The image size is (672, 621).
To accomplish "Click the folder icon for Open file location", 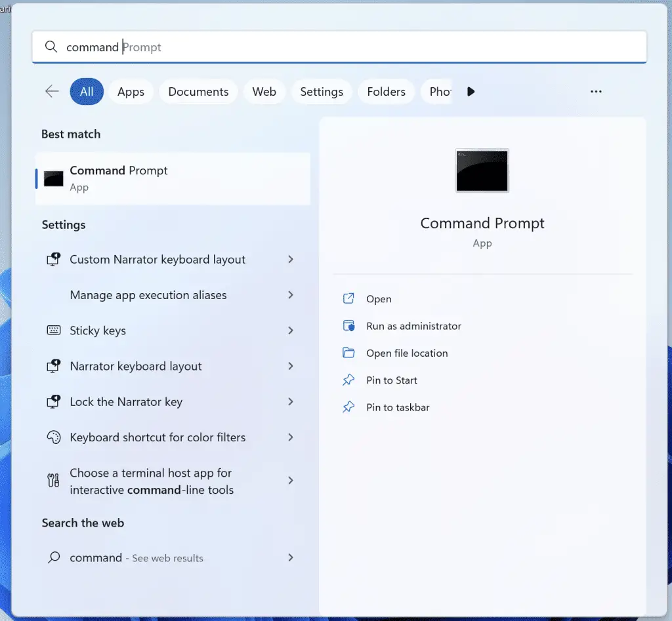I will click(348, 353).
